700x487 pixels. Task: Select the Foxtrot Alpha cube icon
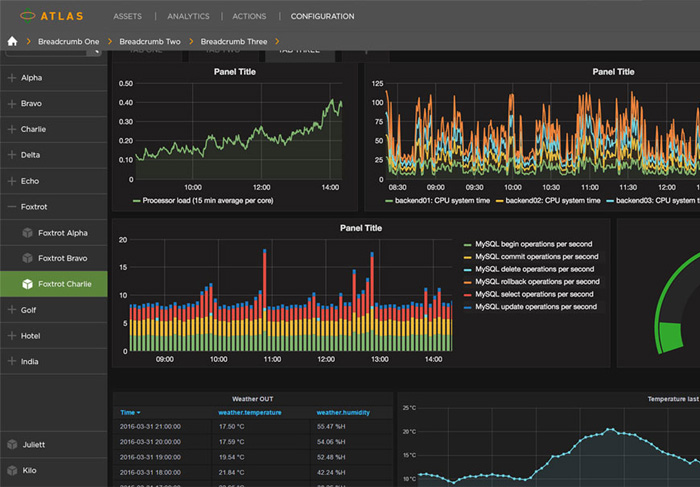click(27, 233)
